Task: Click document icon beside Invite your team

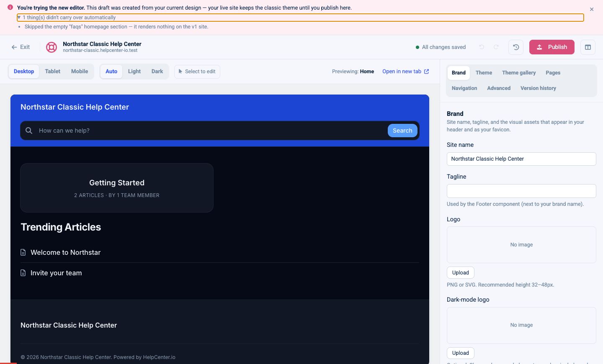Action: (x=23, y=273)
